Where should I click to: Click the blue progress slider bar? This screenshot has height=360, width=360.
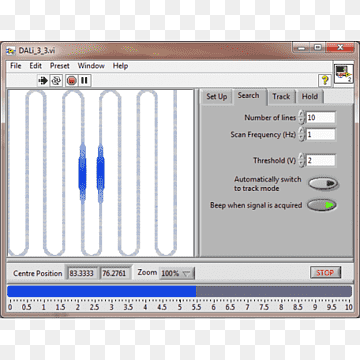click(x=179, y=291)
